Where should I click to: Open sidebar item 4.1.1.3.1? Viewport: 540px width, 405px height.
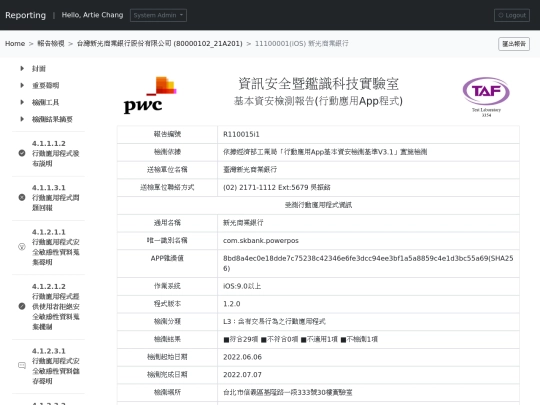(x=55, y=198)
